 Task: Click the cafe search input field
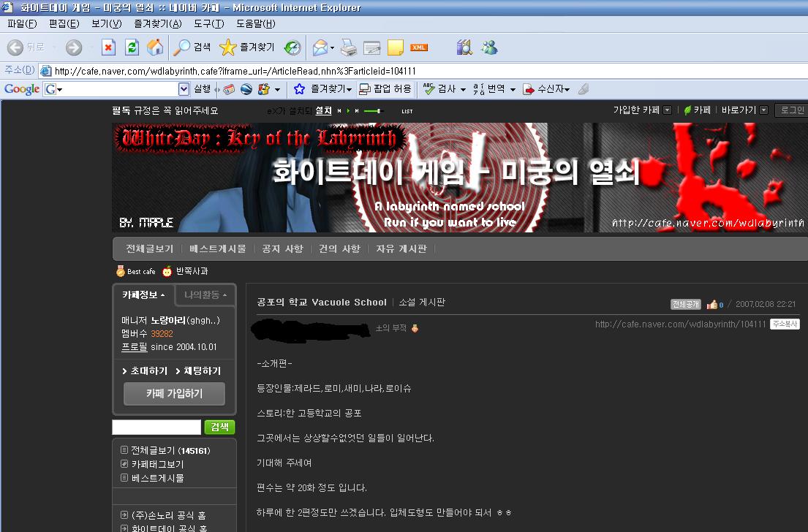(x=156, y=427)
